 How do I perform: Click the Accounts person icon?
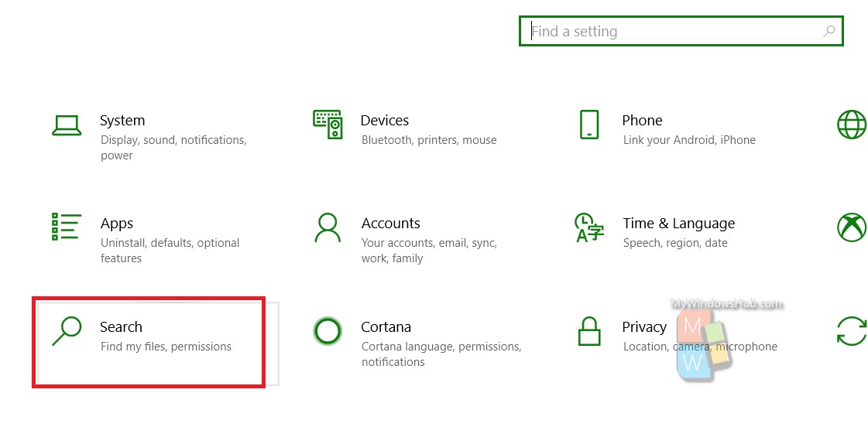(328, 227)
